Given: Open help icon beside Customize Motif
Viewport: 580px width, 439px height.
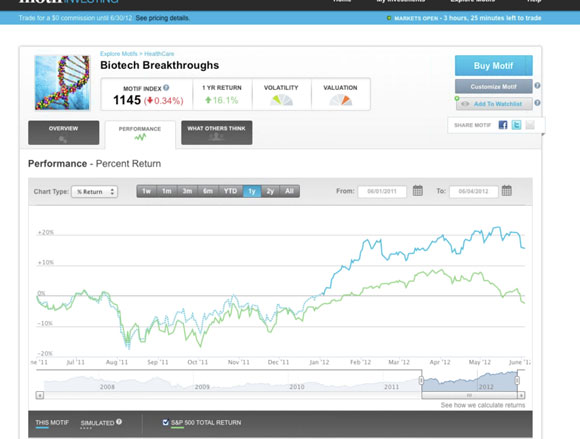Looking at the screenshot, I should pyautogui.click(x=537, y=85).
